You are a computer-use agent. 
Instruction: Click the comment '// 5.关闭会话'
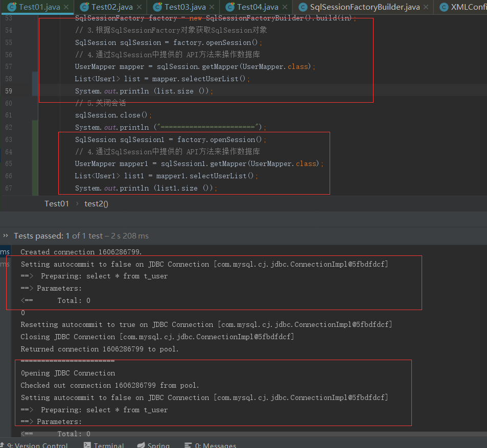[x=100, y=103]
